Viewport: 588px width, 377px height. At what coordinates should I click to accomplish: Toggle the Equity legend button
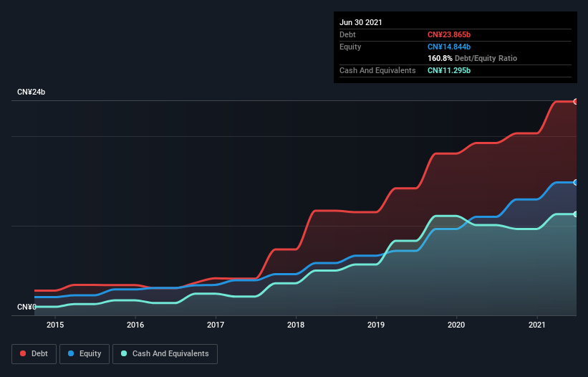85,354
